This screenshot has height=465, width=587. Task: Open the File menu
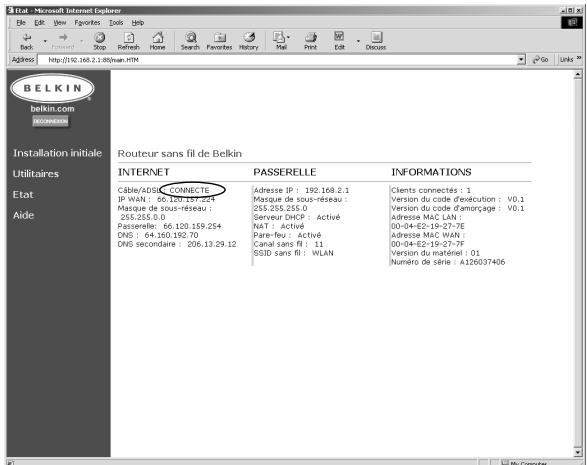point(21,23)
